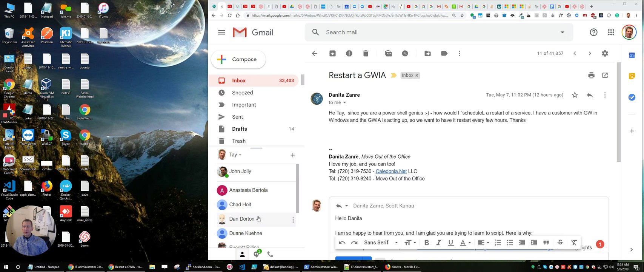Open the reply type dropdown arrow
The width and height of the screenshot is (644, 272).
346,206
